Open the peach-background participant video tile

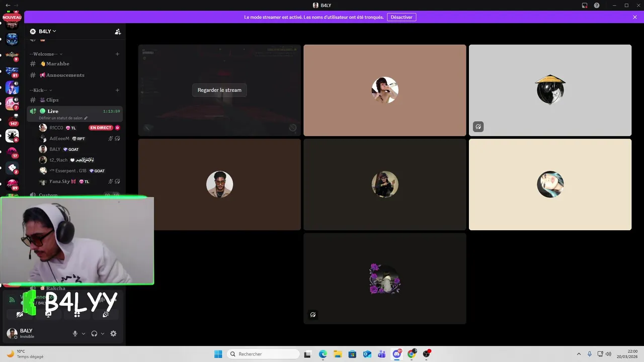point(385,90)
